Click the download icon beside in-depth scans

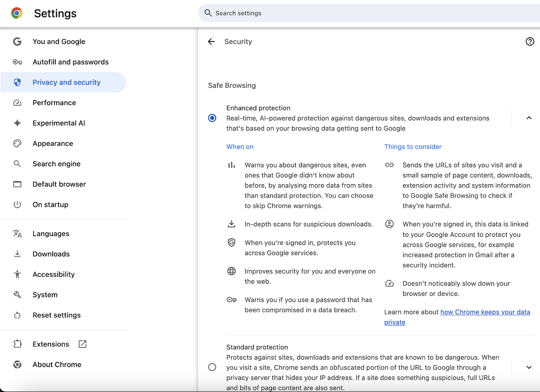(232, 224)
